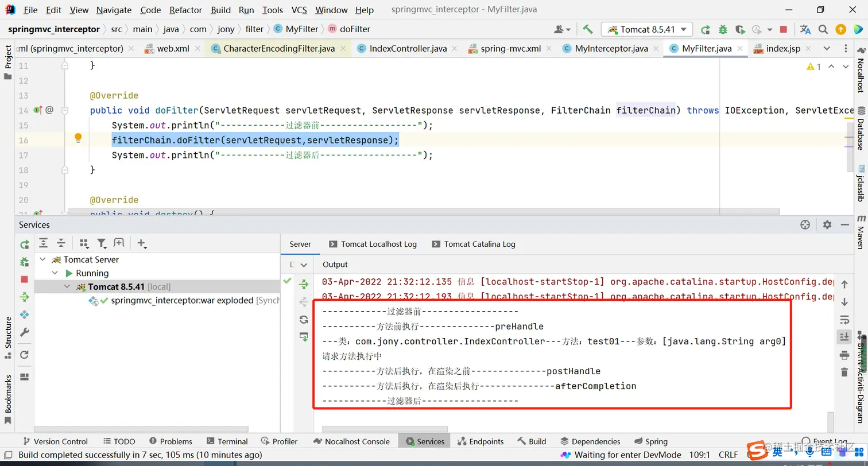Click the Services crosshair icon
This screenshot has height=466, width=868.
805,224
